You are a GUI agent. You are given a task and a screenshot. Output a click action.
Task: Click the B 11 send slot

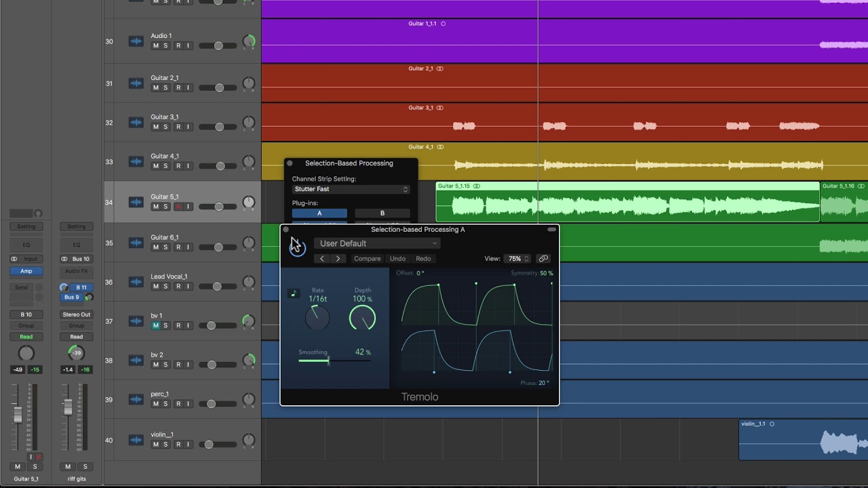pos(81,287)
